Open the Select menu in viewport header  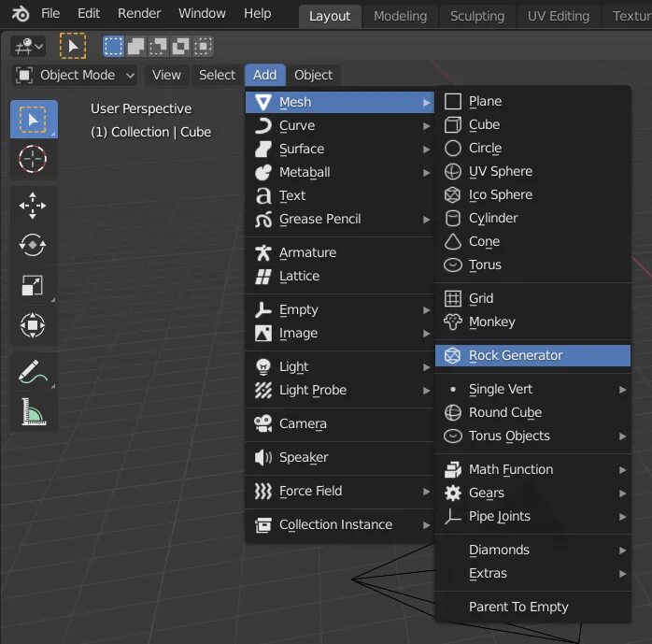(217, 76)
